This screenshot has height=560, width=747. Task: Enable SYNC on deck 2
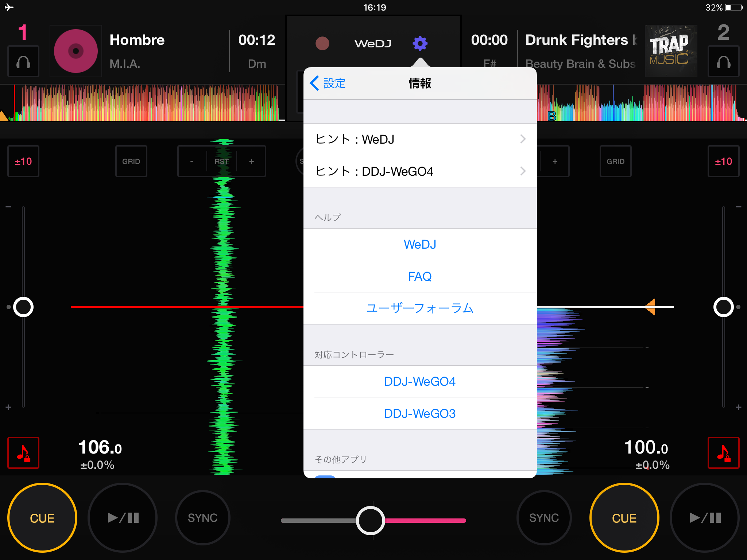pos(544,518)
